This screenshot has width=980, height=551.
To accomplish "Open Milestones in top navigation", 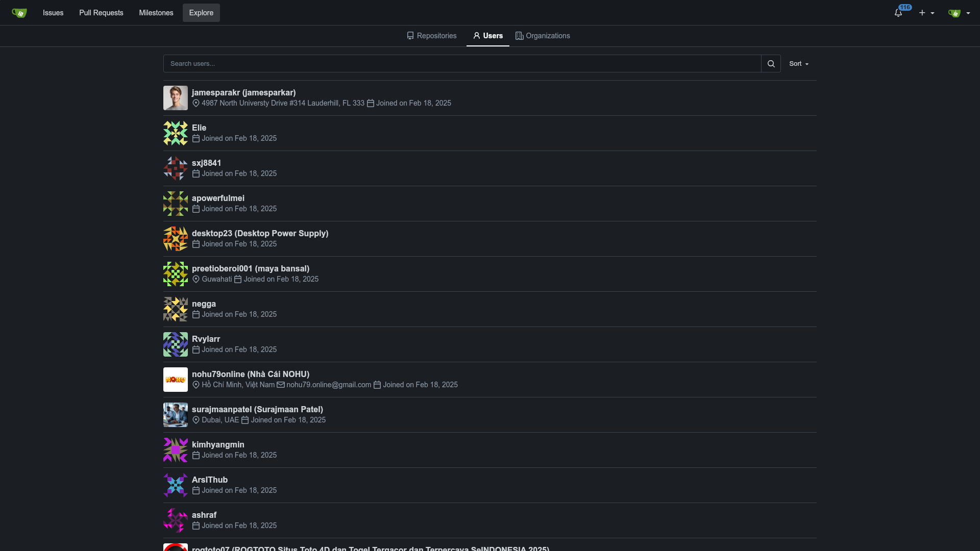I will [156, 13].
